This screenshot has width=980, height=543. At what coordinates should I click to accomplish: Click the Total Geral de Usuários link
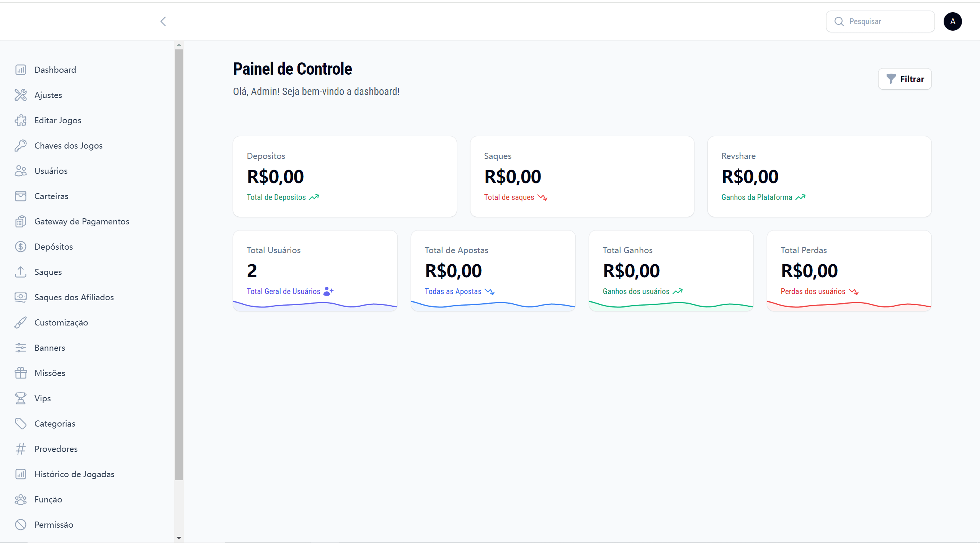pos(283,291)
